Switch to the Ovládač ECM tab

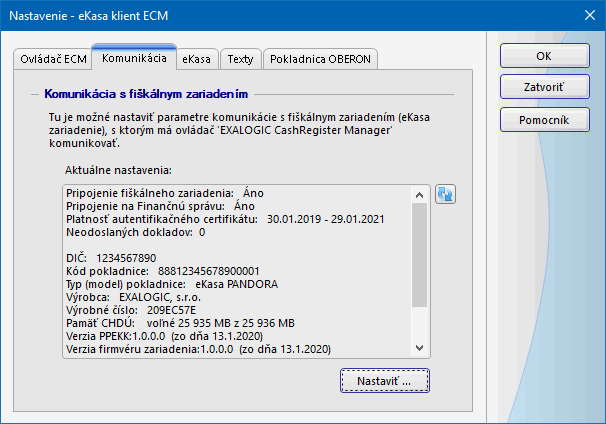(53, 59)
